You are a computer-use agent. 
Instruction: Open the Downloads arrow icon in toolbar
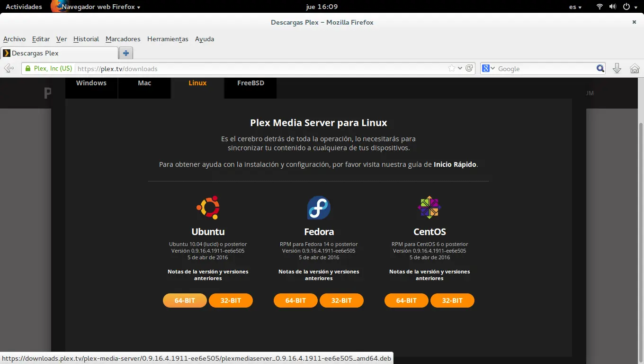click(617, 68)
